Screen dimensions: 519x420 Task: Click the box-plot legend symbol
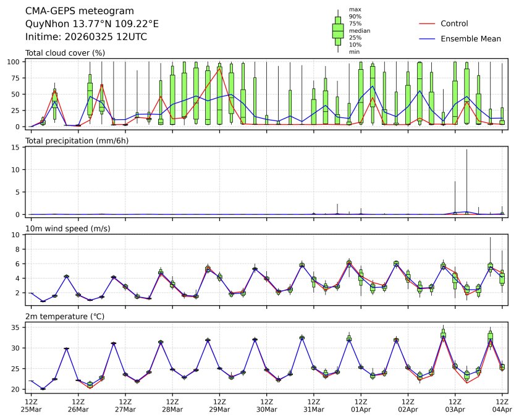coord(338,30)
